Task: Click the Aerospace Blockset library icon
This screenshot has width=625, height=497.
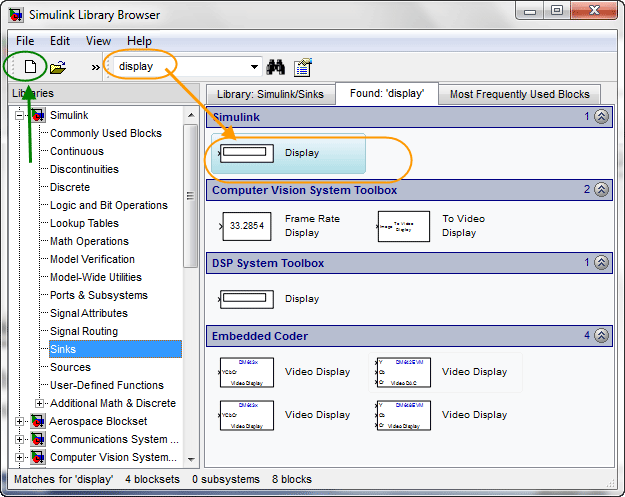Action: [x=38, y=421]
